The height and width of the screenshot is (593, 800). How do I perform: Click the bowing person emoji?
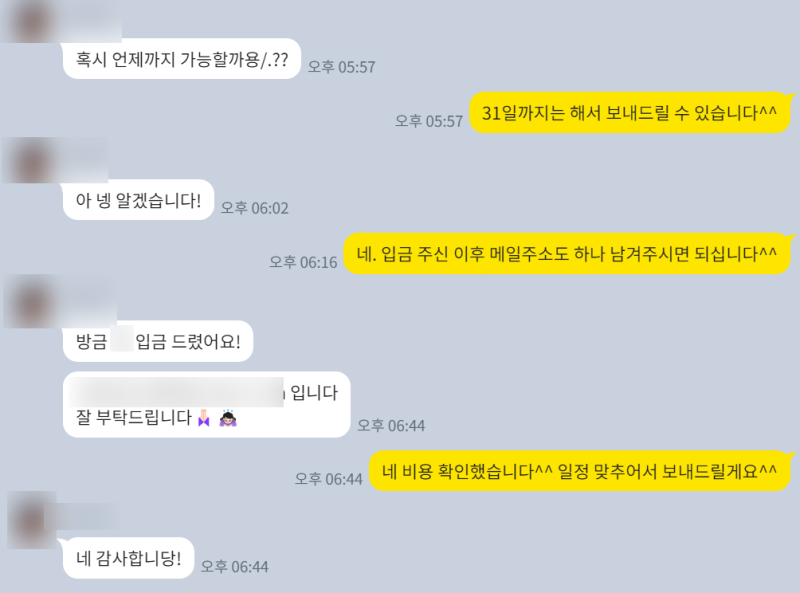[x=228, y=417]
